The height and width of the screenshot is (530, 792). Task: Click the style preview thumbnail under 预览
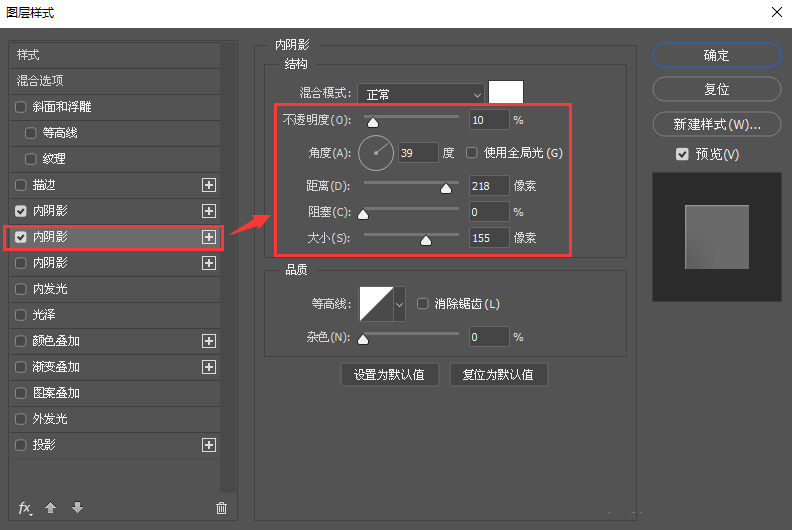[717, 237]
